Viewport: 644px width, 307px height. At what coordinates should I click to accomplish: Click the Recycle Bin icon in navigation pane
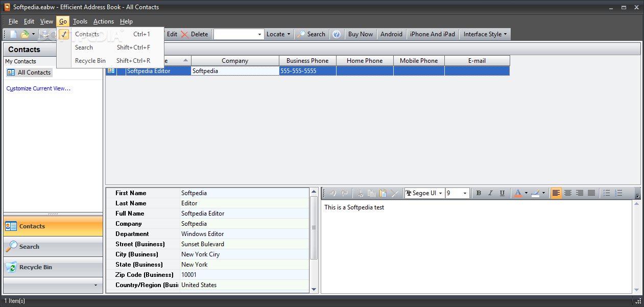[11, 267]
